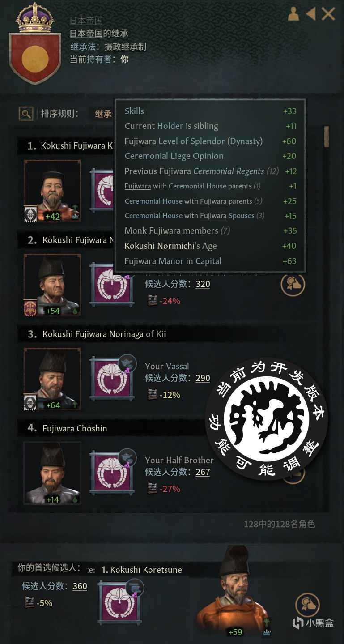This screenshot has height=644, width=344.
Task: Click the nominate button beside candidate score 320
Action: click(x=293, y=283)
